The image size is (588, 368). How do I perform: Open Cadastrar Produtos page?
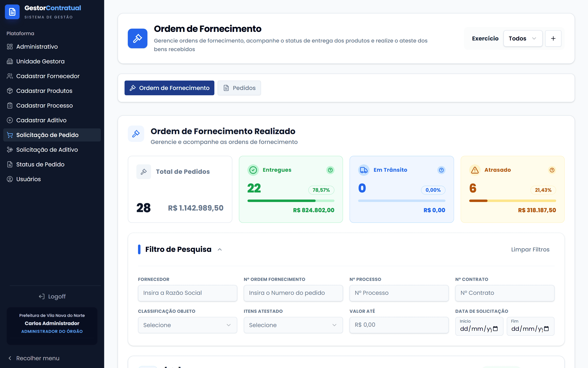point(52,91)
